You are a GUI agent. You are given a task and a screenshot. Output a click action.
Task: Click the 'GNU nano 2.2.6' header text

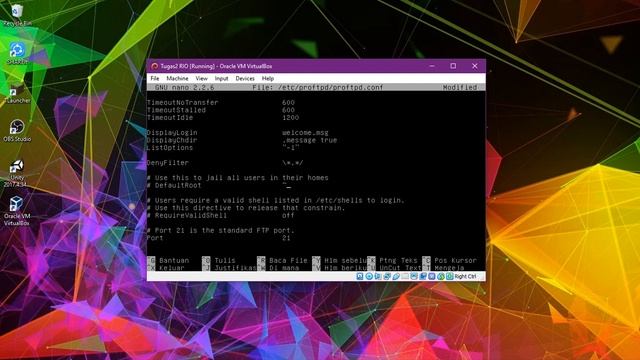pos(184,87)
